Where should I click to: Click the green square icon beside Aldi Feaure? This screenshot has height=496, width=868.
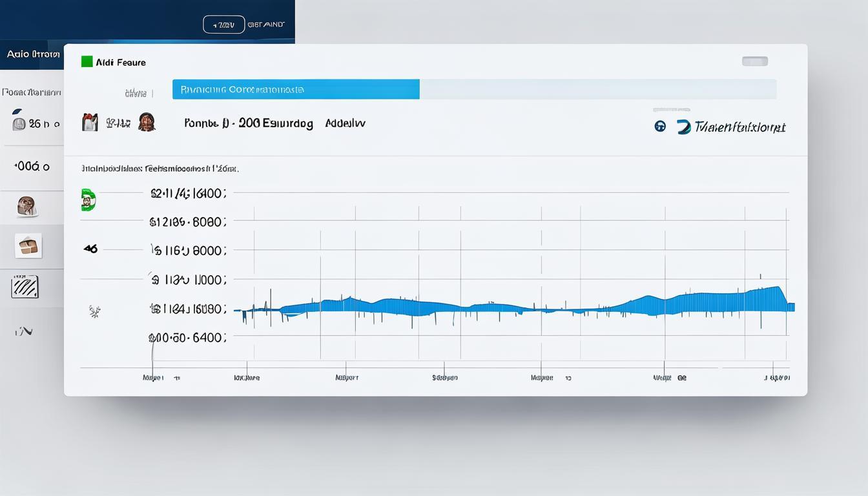click(x=87, y=62)
